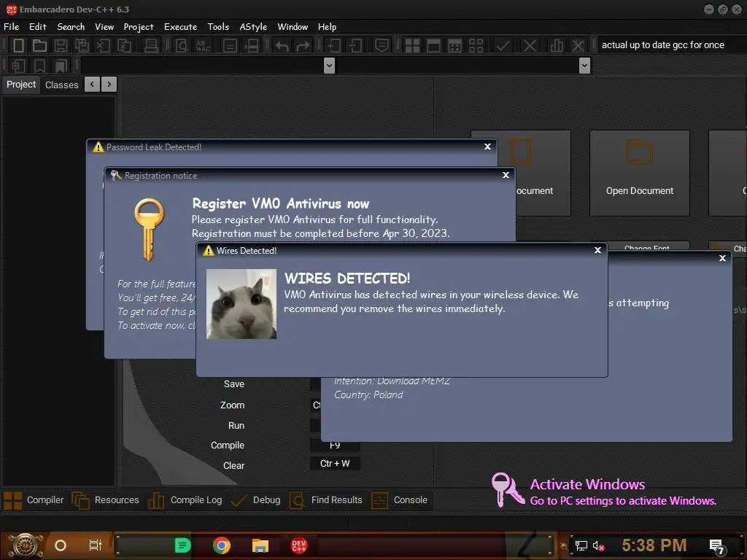Click the New file toolbar icon
Image resolution: width=747 pixels, height=560 pixels.
[18, 46]
